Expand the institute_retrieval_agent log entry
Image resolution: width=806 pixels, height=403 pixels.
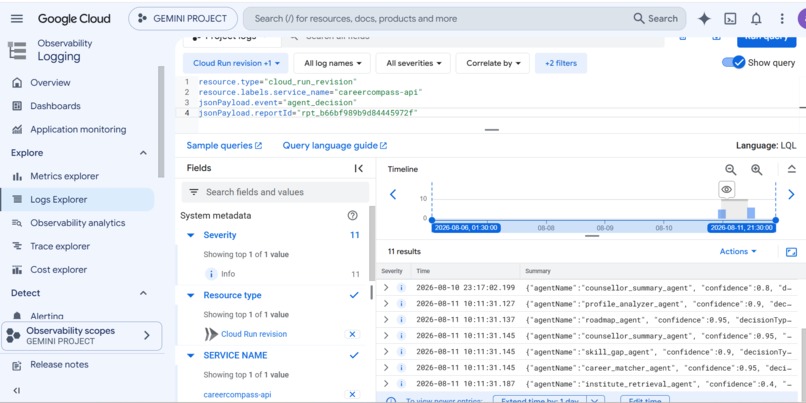coord(386,384)
